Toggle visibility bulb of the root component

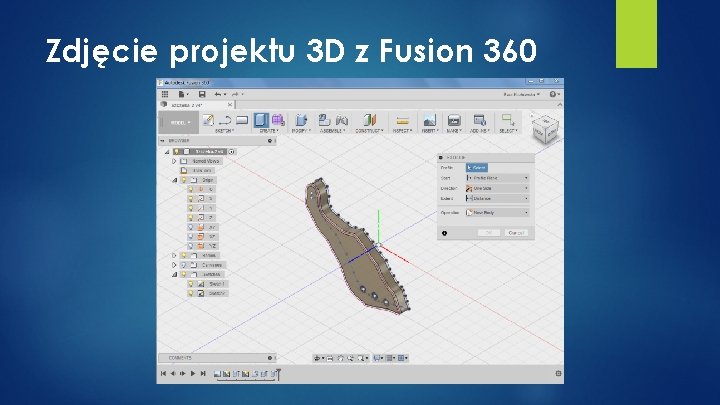click(x=176, y=152)
